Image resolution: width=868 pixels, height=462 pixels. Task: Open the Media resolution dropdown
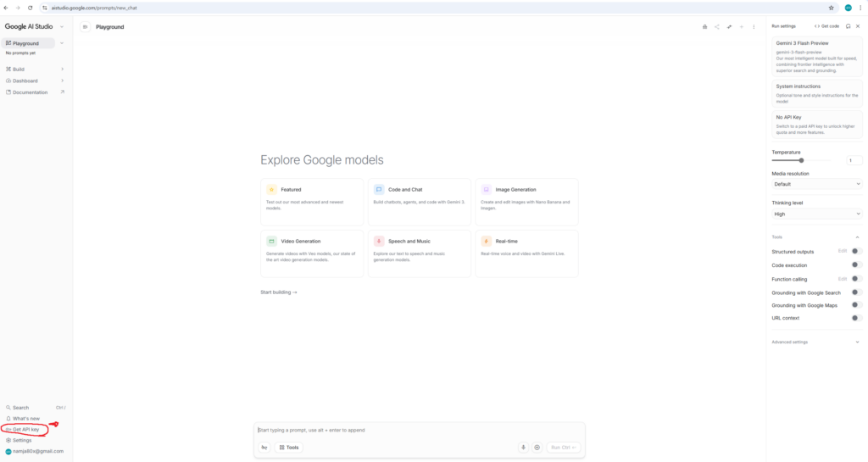(x=816, y=183)
